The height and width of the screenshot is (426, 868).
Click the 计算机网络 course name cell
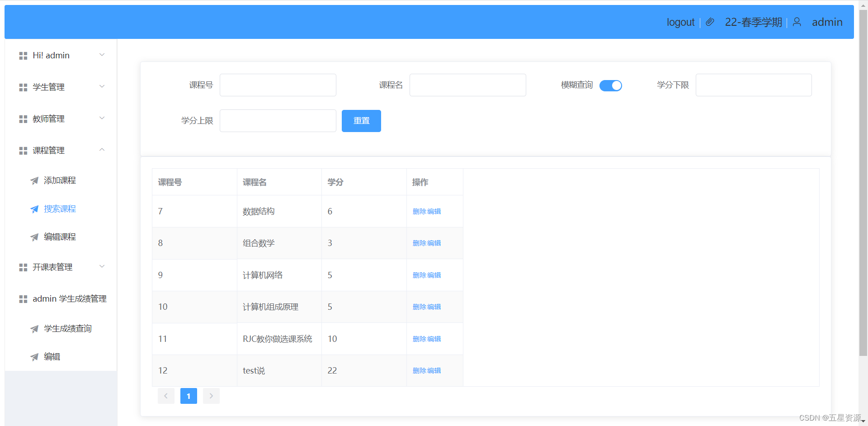[x=279, y=275]
